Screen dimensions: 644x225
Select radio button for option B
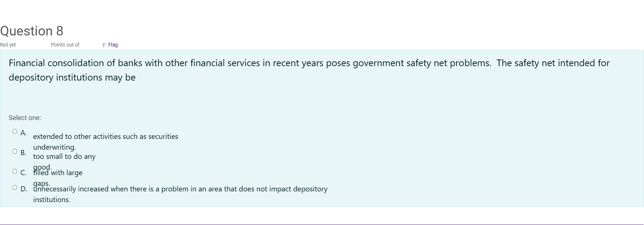click(15, 151)
